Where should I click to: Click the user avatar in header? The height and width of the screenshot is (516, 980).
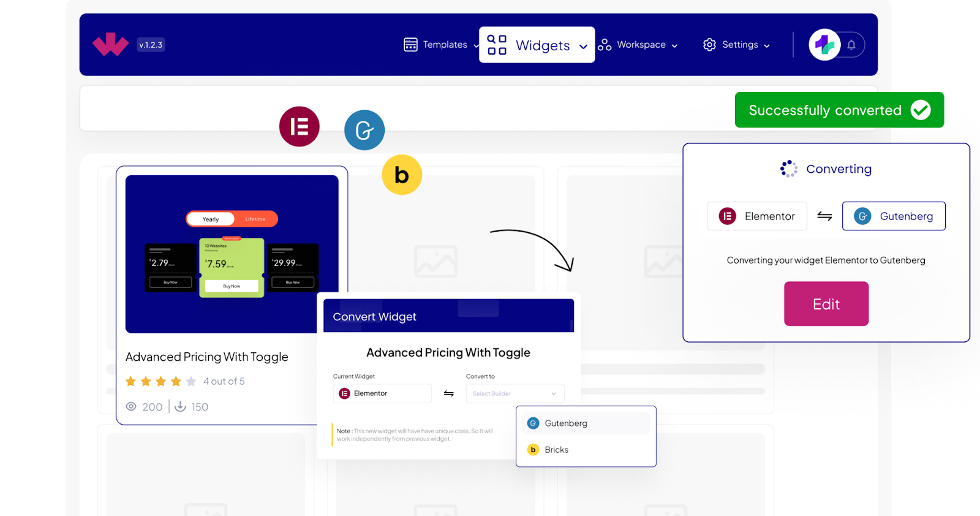pos(824,45)
